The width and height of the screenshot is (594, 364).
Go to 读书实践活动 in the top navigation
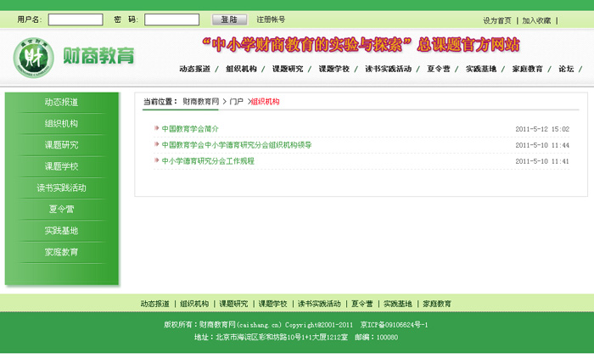tap(389, 69)
